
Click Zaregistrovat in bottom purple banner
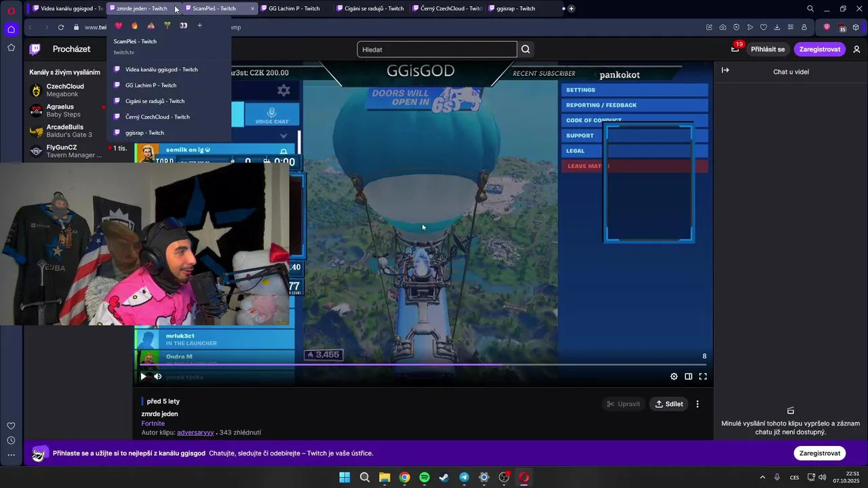pos(819,453)
